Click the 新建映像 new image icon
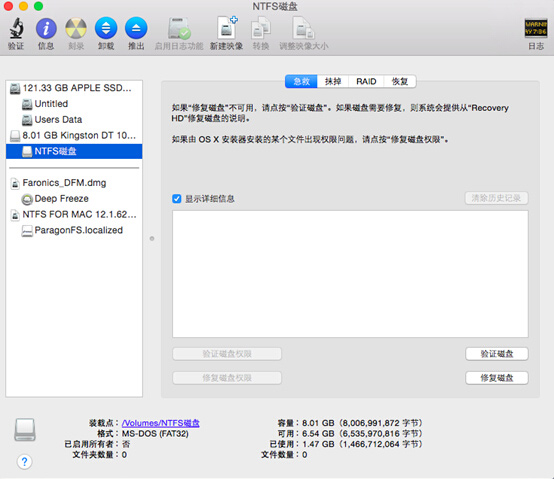The image size is (554, 479). coord(226,28)
